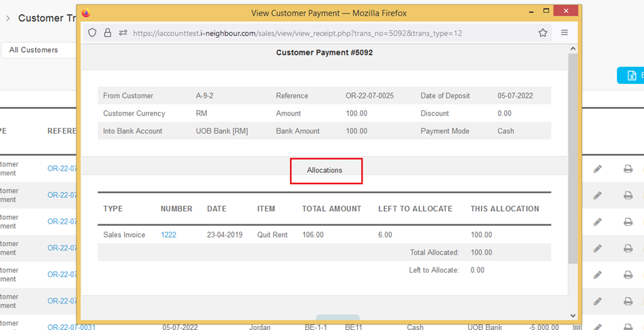644x330 pixels.
Task: Open site permissions icon in address bar
Action: pyautogui.click(x=123, y=33)
